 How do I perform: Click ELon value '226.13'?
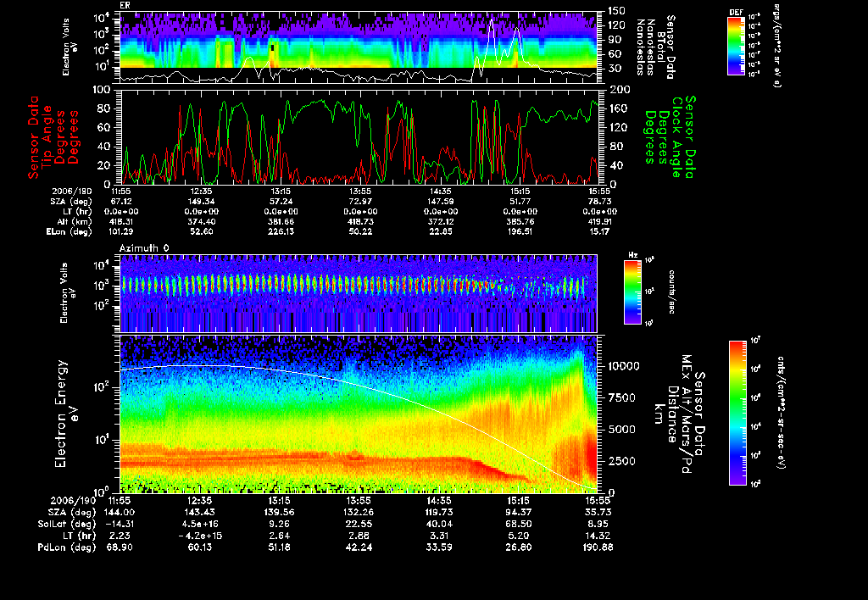point(281,231)
